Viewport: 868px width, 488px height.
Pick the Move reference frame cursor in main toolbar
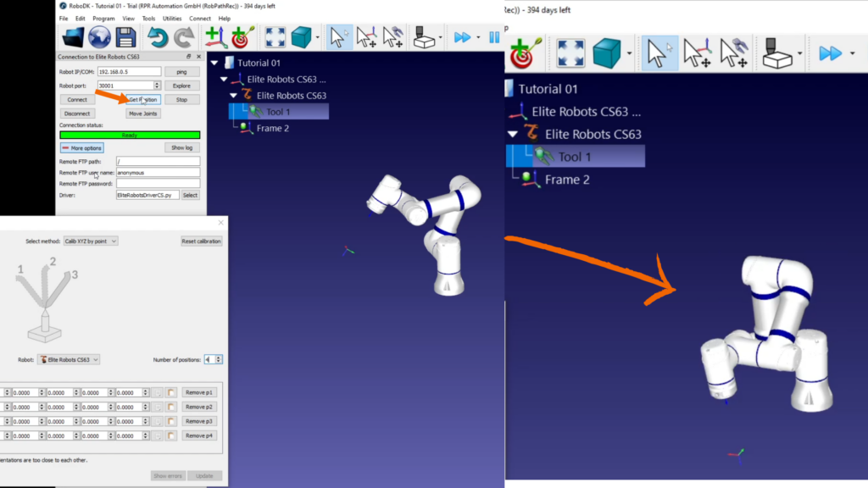[x=366, y=37]
